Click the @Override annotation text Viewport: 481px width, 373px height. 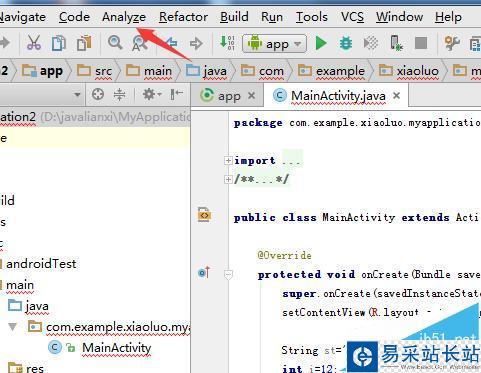pyautogui.click(x=285, y=255)
